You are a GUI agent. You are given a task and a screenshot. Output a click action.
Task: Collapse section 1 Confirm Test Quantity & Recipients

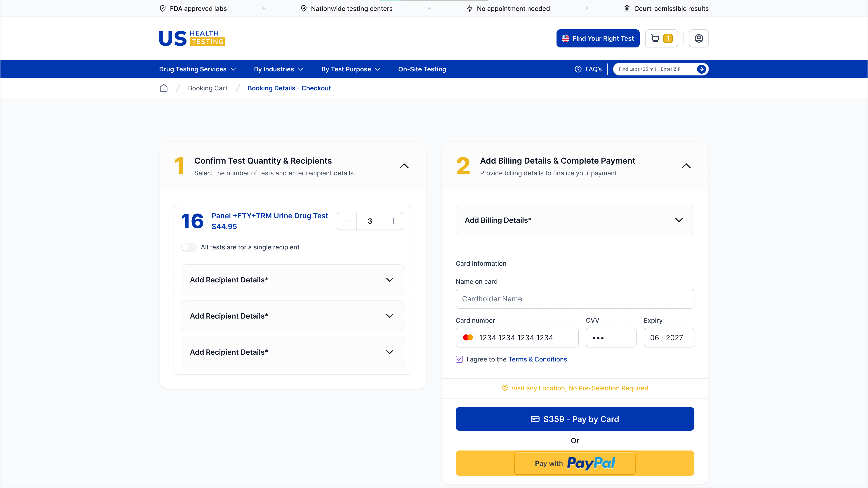pos(404,166)
